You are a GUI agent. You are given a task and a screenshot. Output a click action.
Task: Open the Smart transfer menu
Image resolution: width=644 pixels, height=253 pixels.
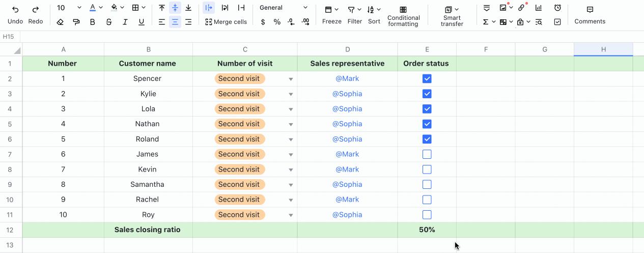(x=452, y=15)
